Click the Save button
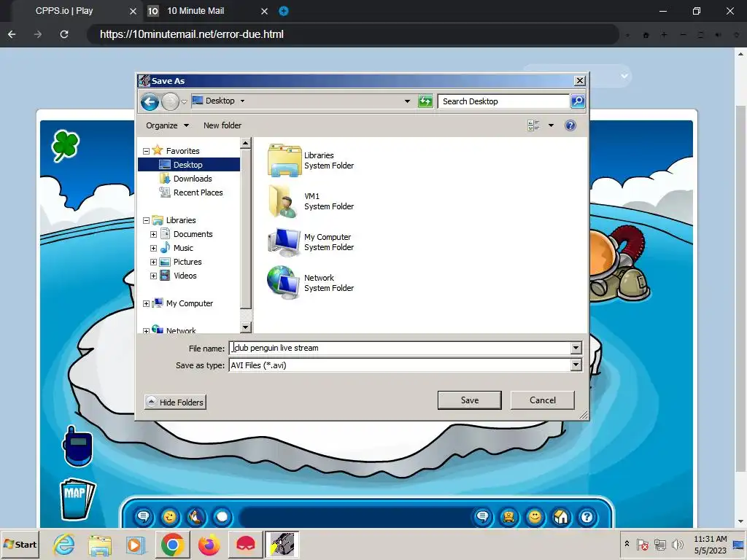747x560 pixels. (x=469, y=400)
